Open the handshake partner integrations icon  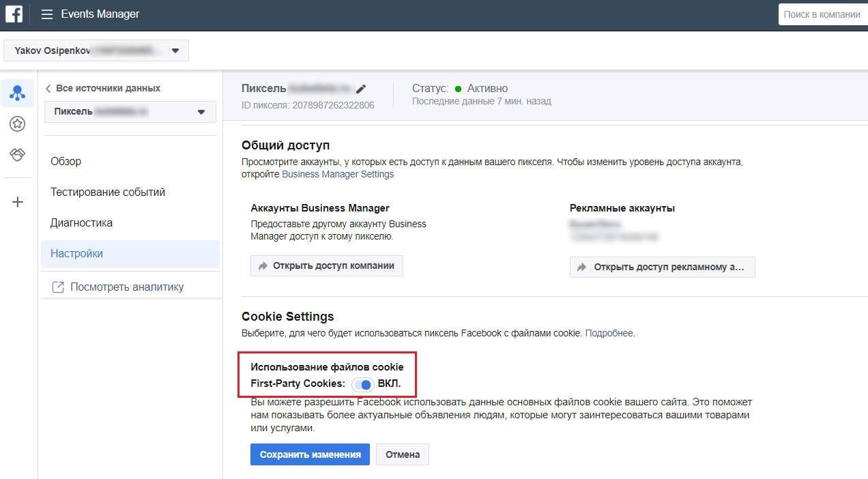pos(18,155)
